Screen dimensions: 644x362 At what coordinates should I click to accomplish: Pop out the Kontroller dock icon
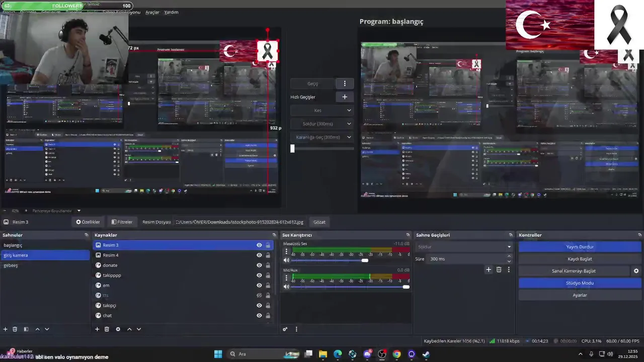[640, 235]
